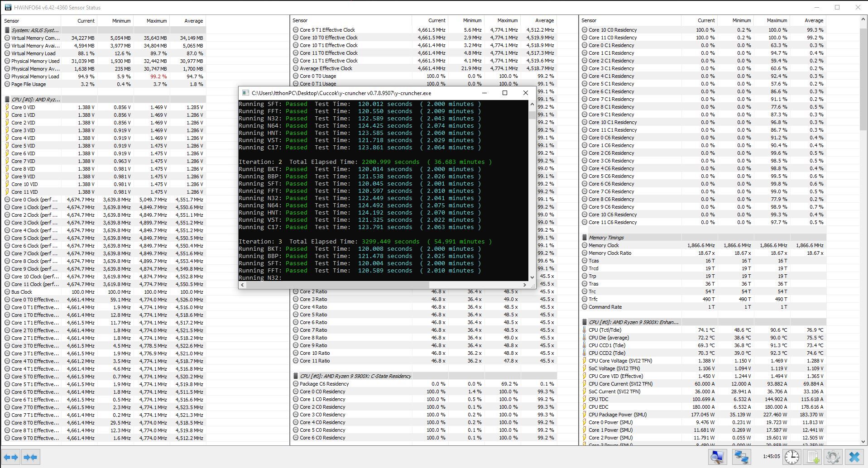Click the lightning icon beside Core 0 VID

(7, 107)
